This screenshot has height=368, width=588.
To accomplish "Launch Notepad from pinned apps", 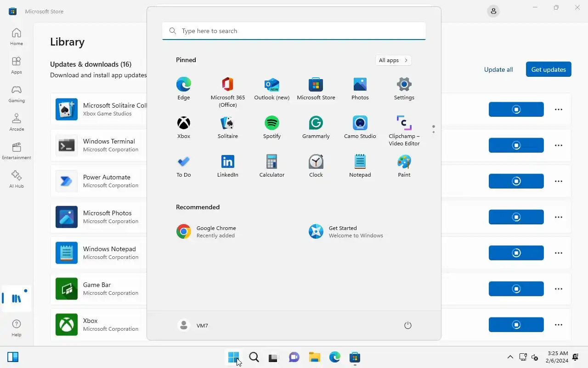I will pyautogui.click(x=360, y=166).
